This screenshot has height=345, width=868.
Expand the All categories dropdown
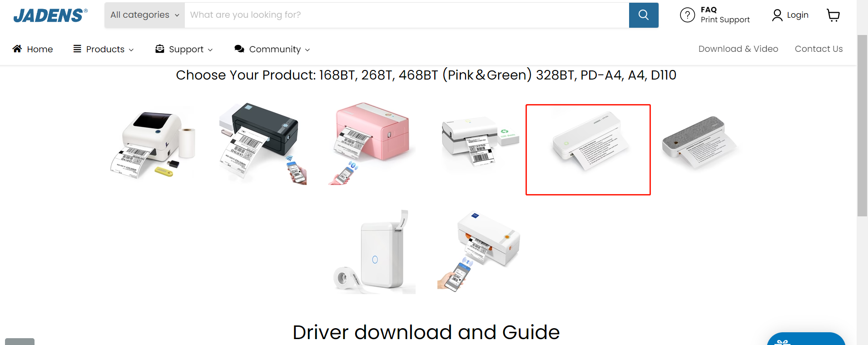[x=144, y=15]
